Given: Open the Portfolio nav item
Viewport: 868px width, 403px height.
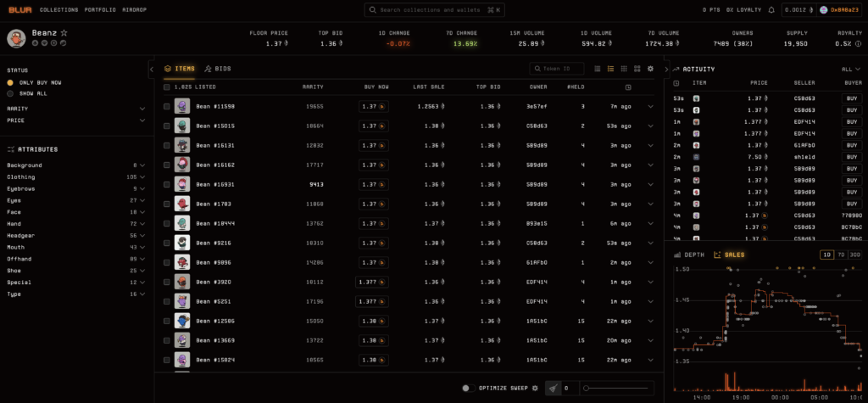Looking at the screenshot, I should 100,10.
